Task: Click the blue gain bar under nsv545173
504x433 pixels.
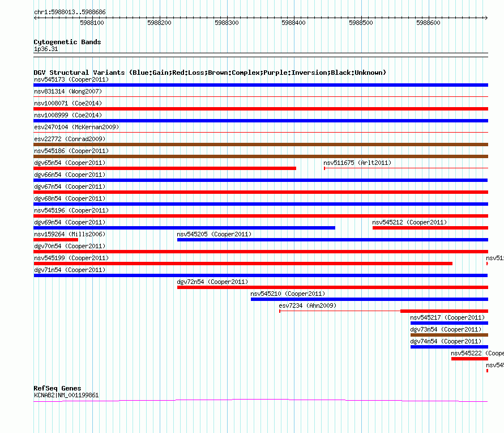Action: [x=260, y=85]
